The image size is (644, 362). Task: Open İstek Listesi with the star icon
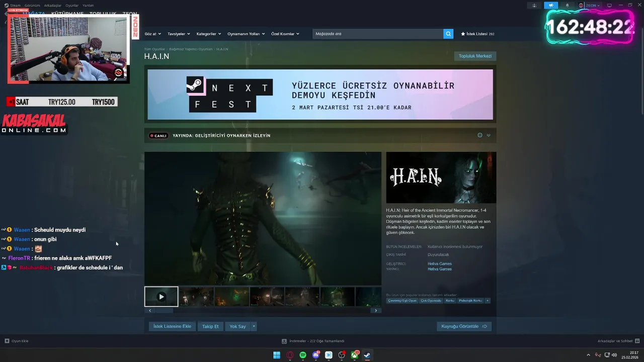pos(477,34)
